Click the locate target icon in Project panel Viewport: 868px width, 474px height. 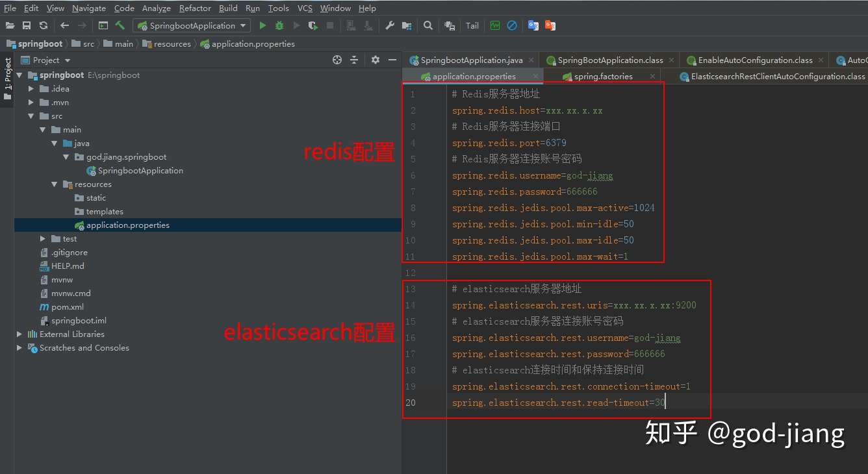point(337,60)
